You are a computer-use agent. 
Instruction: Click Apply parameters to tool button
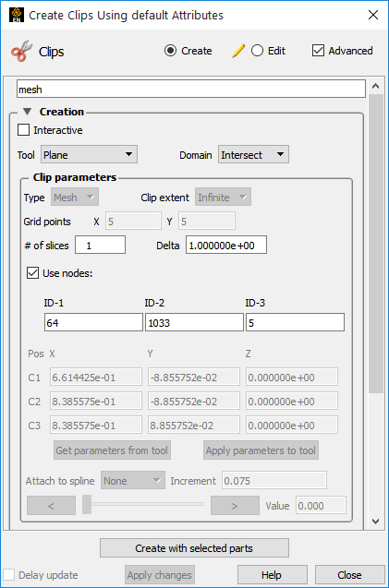pos(261,450)
